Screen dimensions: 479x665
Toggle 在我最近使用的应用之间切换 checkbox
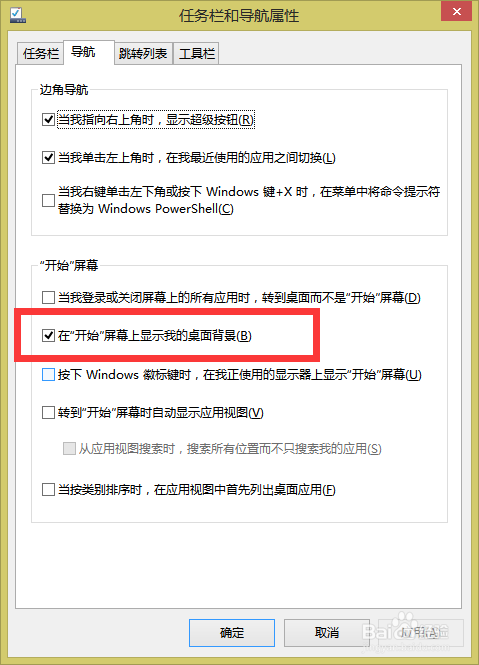point(48,158)
